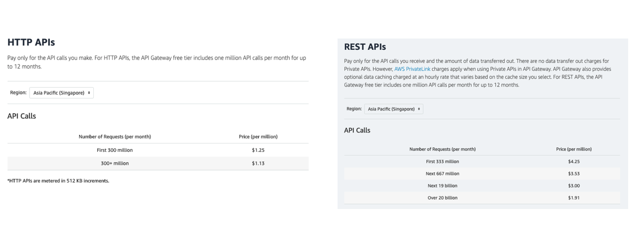644x230 pixels.
Task: Click the HTTP APIs 512 KB increments footnote
Action: click(58, 181)
